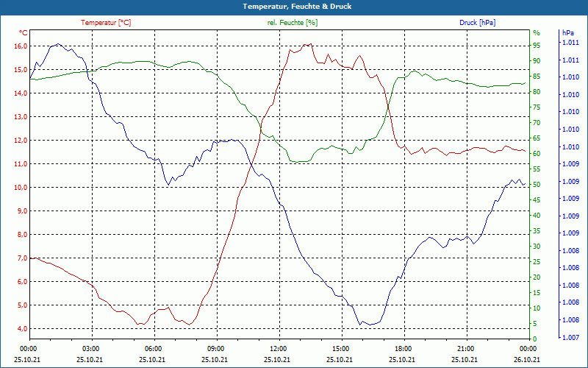Click the blue 'hPa' axis unit label
The width and height of the screenshot is (588, 368).
(568, 33)
